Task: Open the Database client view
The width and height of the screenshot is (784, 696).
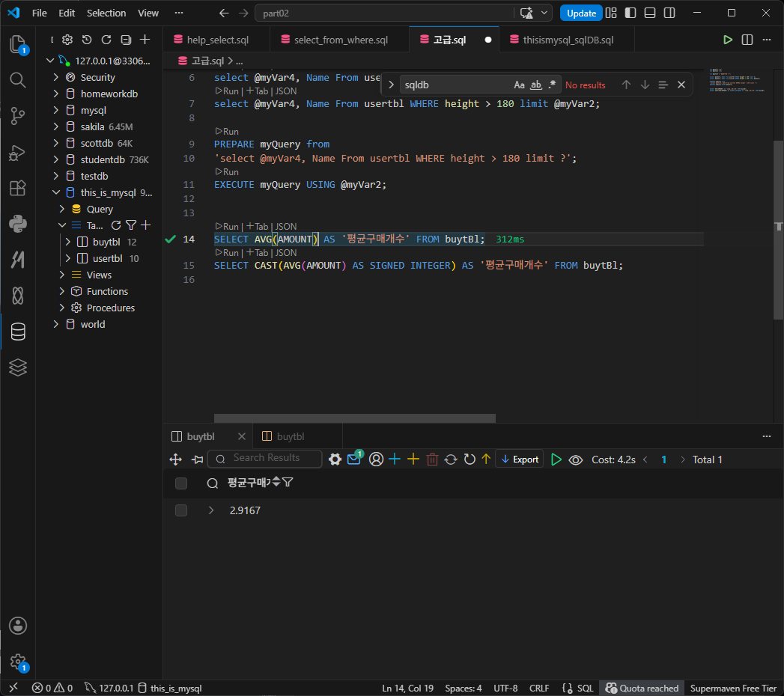Action: (x=18, y=332)
